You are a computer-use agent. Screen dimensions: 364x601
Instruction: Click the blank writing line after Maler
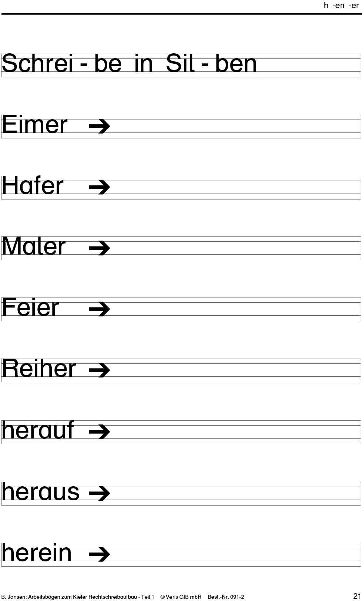(x=236, y=248)
